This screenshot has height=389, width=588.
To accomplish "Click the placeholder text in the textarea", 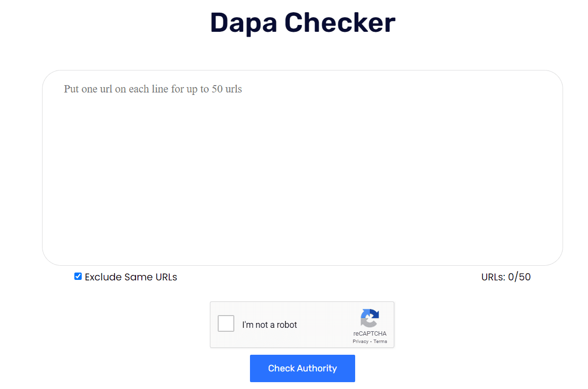I will pos(153,89).
